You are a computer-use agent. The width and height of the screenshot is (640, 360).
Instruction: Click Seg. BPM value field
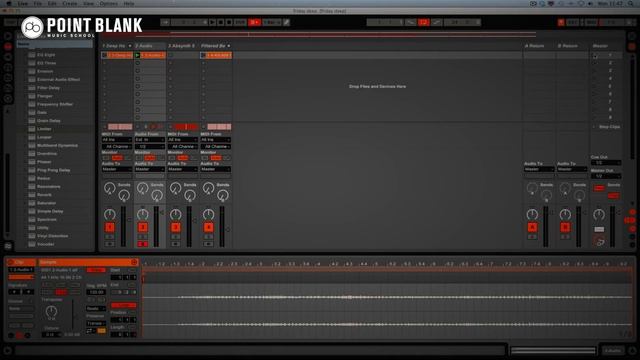point(96,292)
